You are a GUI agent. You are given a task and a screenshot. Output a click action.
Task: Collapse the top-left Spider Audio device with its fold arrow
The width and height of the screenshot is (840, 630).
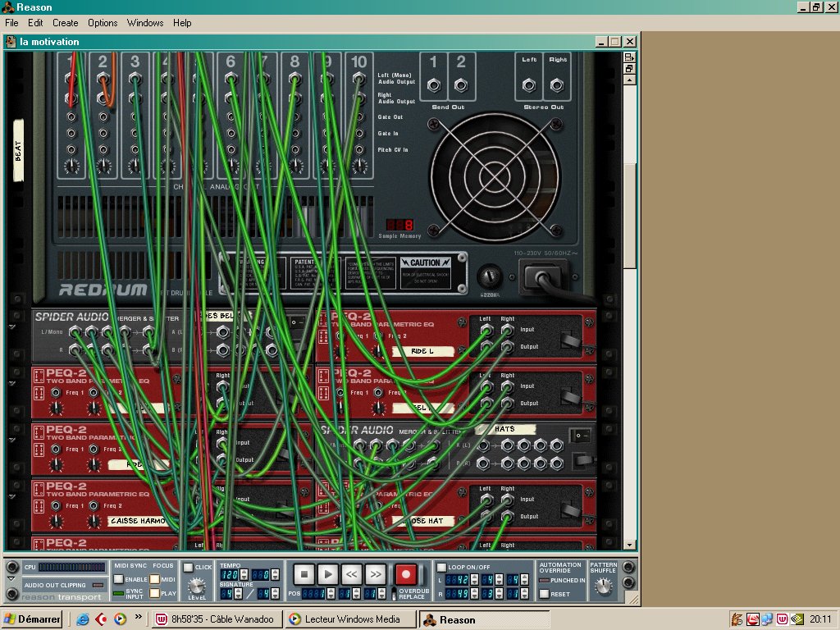(11, 326)
